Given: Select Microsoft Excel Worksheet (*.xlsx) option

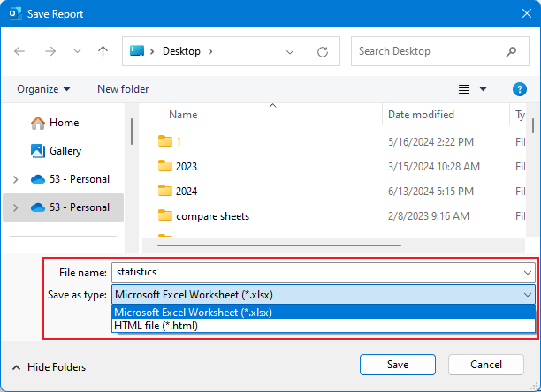Looking at the screenshot, I should click(194, 312).
